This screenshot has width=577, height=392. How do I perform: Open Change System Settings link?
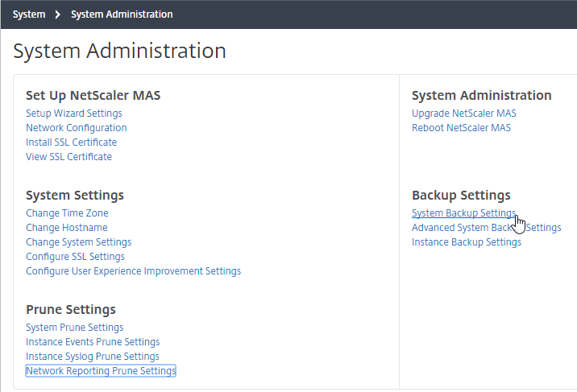(x=79, y=242)
